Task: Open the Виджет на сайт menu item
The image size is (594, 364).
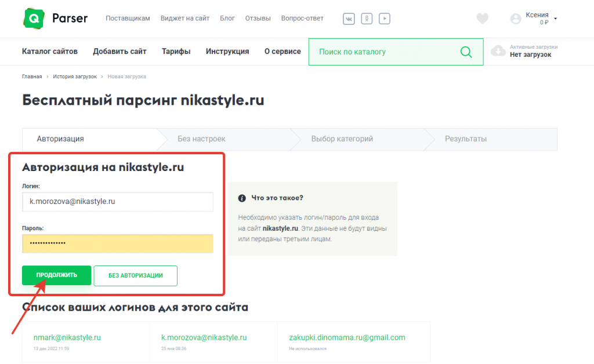Action: point(185,18)
